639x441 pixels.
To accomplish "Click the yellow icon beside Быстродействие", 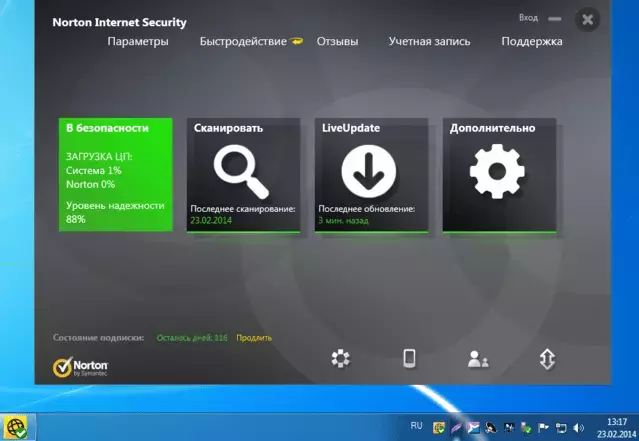I will pyautogui.click(x=296, y=41).
